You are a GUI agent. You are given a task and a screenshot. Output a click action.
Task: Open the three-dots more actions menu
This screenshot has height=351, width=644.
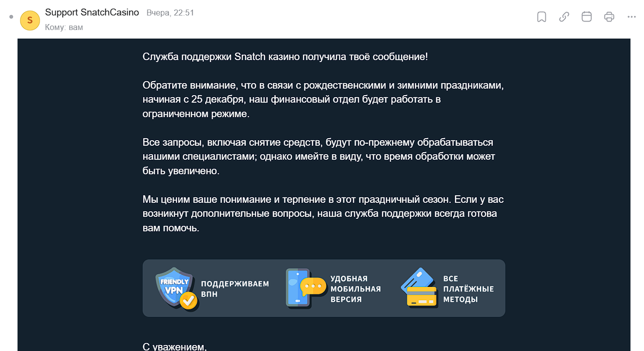(x=631, y=17)
